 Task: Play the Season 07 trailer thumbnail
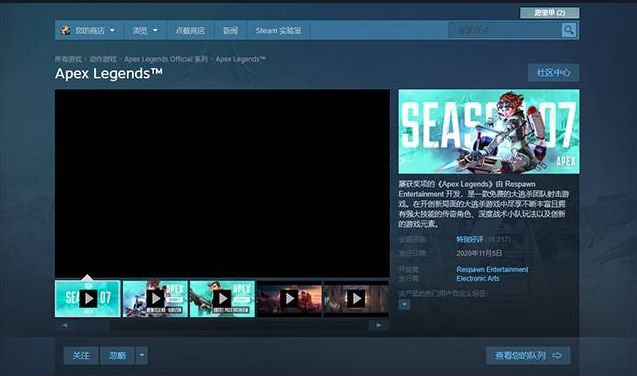click(x=88, y=298)
